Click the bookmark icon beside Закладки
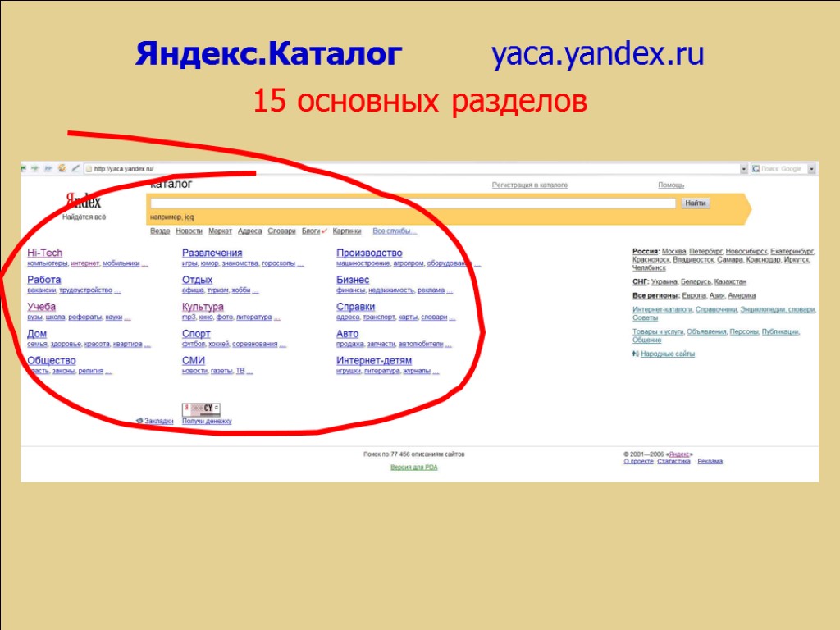This screenshot has width=840, height=630. click(139, 421)
